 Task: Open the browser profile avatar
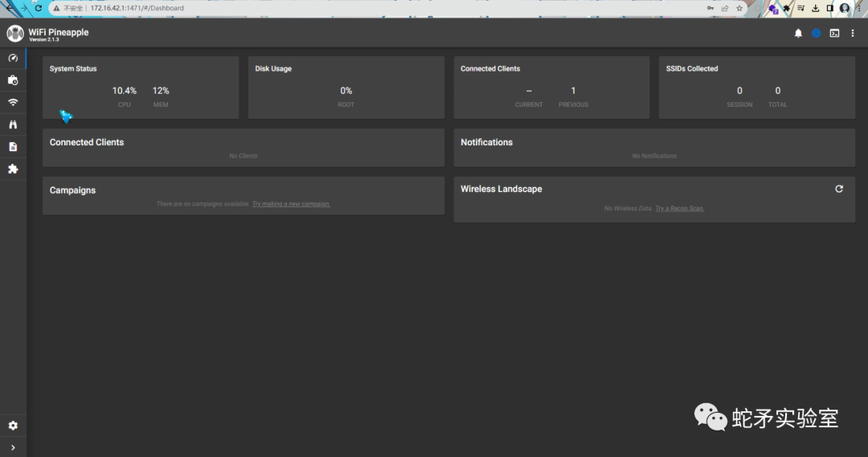coord(844,8)
